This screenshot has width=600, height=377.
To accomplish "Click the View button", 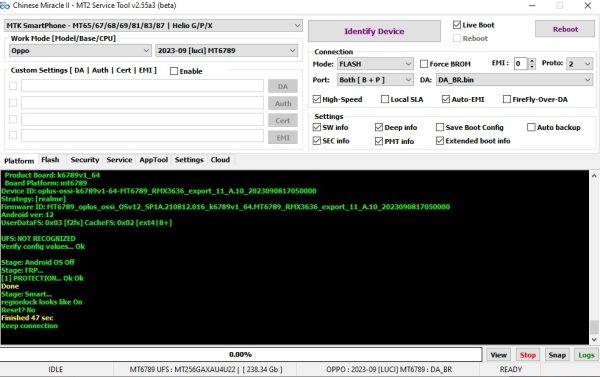I will (x=498, y=355).
